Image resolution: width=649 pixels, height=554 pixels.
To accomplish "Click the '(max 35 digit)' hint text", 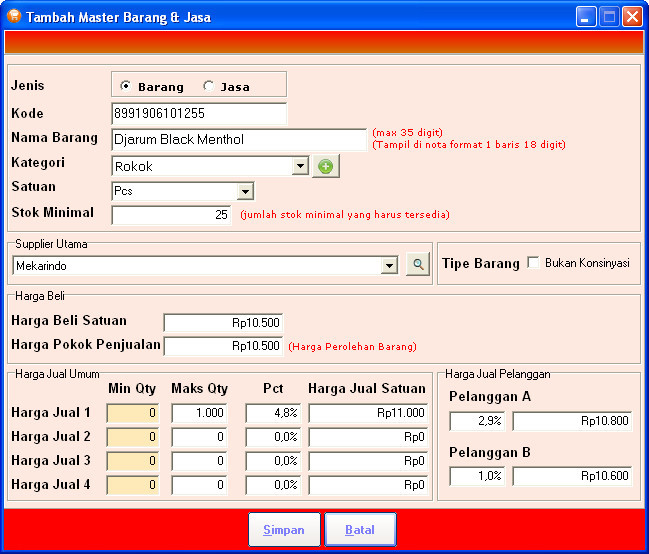I will click(x=408, y=133).
